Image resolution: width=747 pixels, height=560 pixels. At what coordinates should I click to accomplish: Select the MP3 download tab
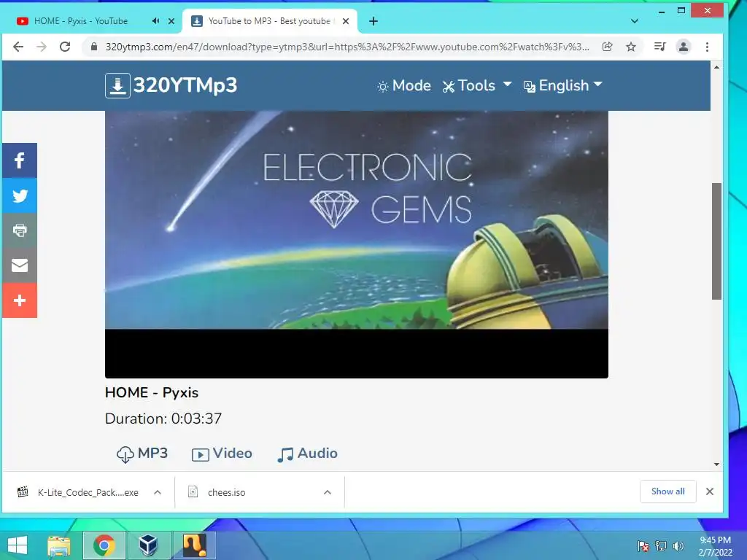[142, 454]
